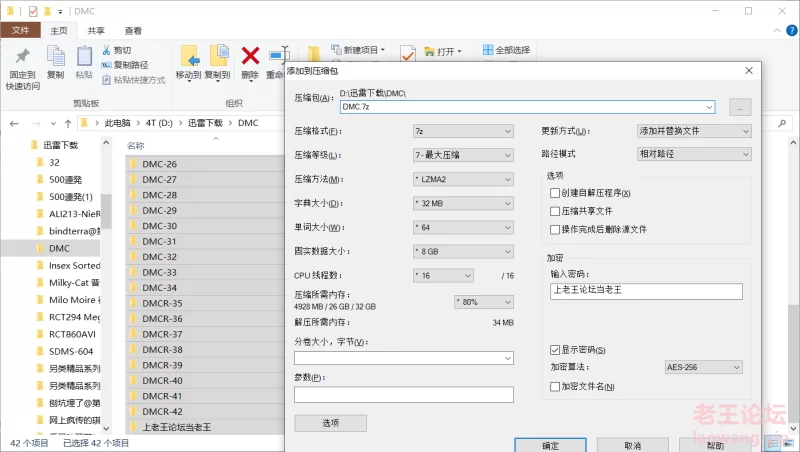Tick the 加密文件名 checkbox
Screen dimensions: 800x452
555,386
